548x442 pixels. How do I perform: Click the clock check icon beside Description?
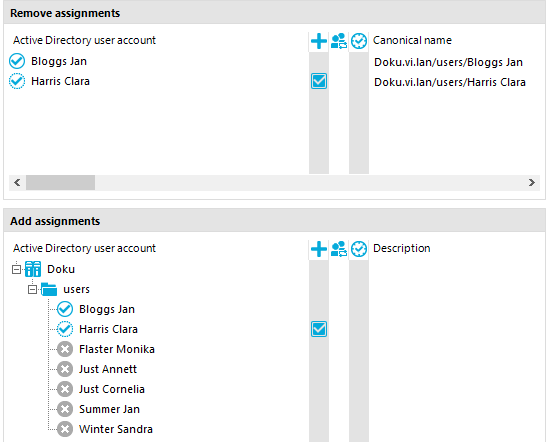(359, 249)
